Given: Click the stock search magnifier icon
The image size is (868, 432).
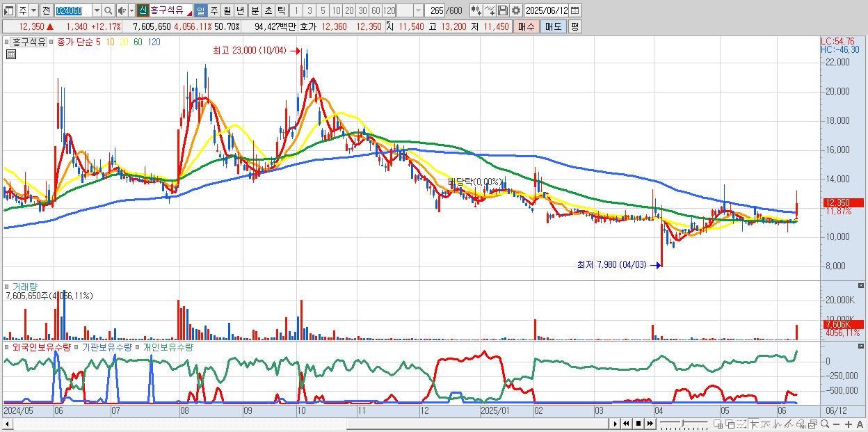Looking at the screenshot, I should 108,10.
